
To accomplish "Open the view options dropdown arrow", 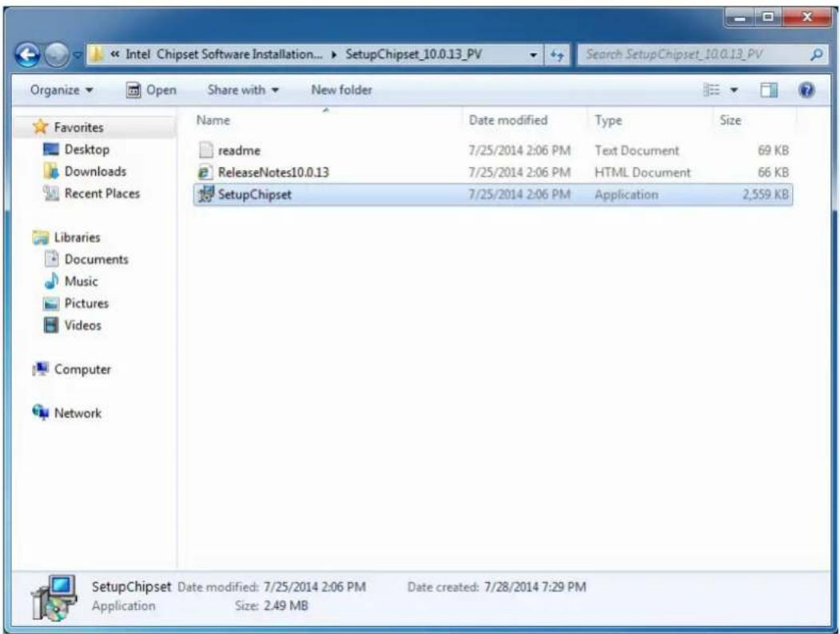I will tap(734, 90).
